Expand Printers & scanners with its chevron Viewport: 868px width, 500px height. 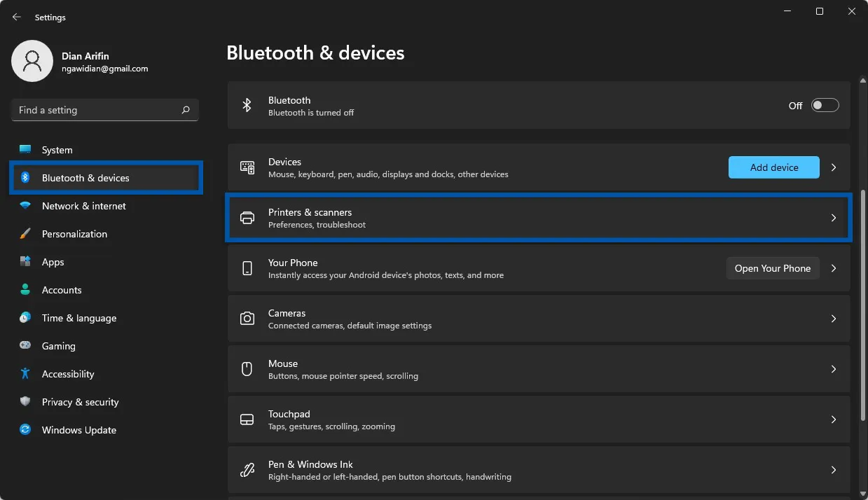tap(834, 218)
